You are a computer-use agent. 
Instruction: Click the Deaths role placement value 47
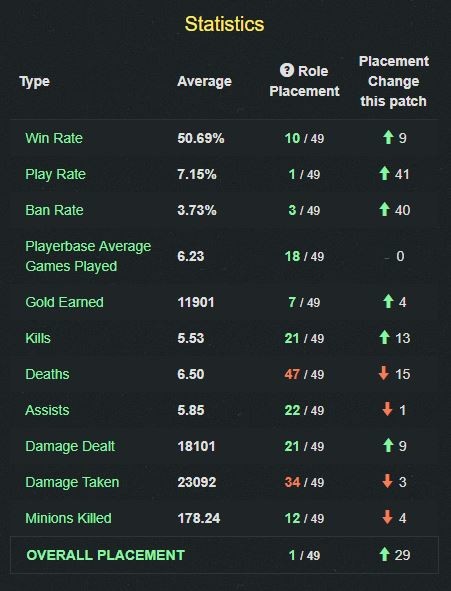coord(292,374)
